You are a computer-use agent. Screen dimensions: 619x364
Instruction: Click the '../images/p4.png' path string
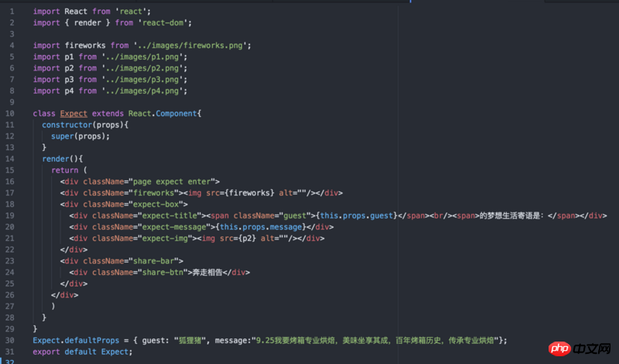pyautogui.click(x=142, y=91)
